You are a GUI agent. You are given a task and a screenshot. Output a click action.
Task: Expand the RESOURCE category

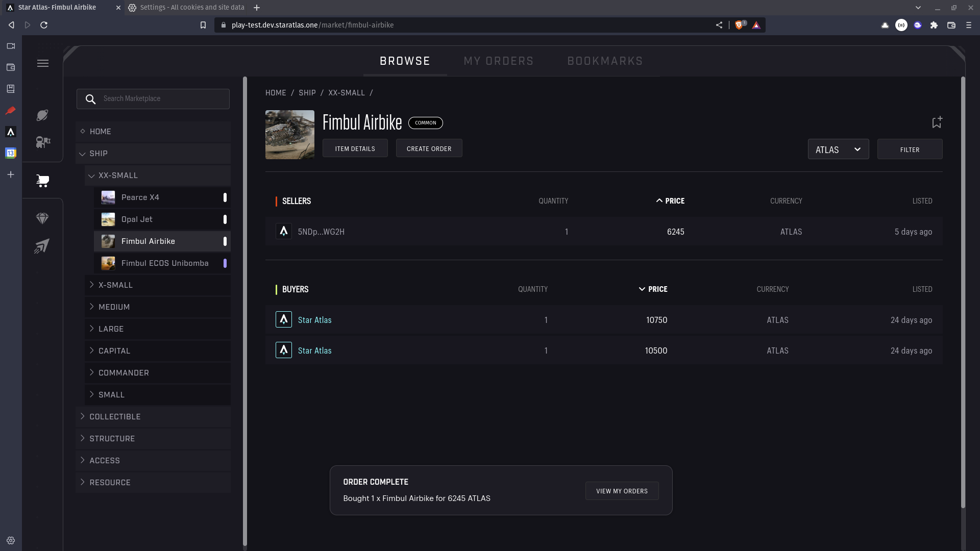click(153, 483)
